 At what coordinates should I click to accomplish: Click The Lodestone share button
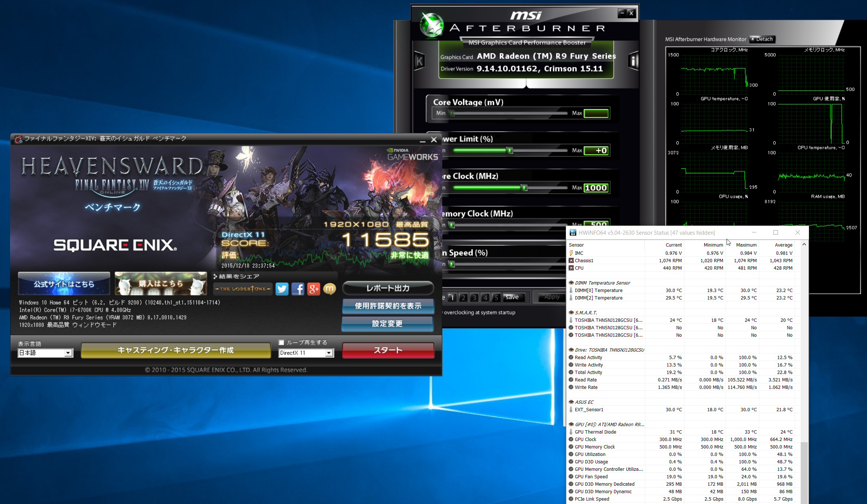[243, 289]
